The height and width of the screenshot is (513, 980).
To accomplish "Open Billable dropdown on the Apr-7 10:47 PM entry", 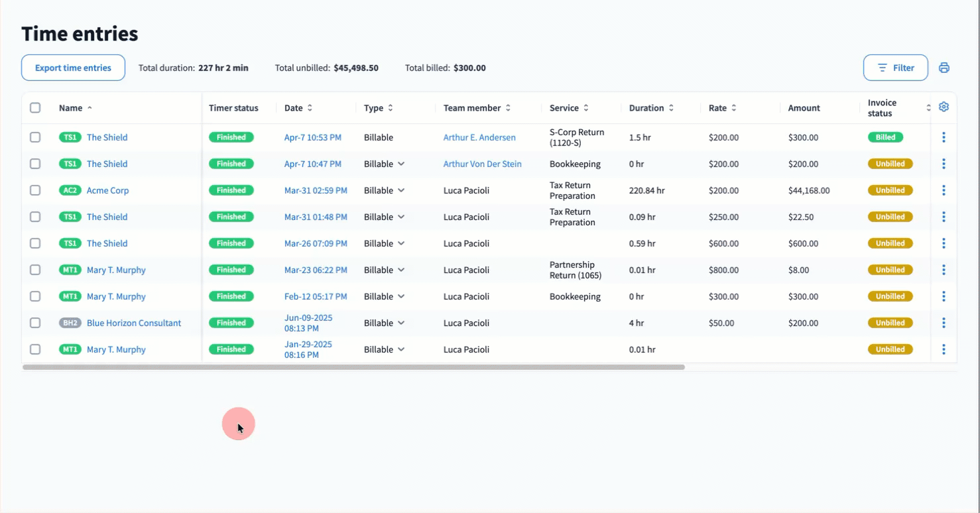I will click(x=401, y=164).
